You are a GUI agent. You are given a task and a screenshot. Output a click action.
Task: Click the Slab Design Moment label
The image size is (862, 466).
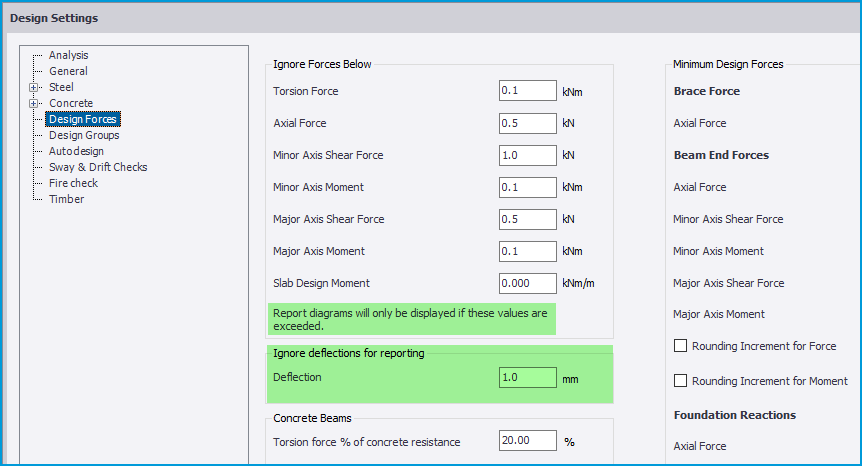[x=322, y=283]
